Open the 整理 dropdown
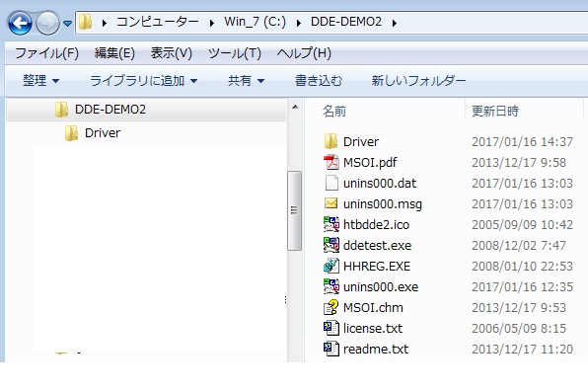Image resolution: width=588 pixels, height=392 pixels. pyautogui.click(x=40, y=80)
